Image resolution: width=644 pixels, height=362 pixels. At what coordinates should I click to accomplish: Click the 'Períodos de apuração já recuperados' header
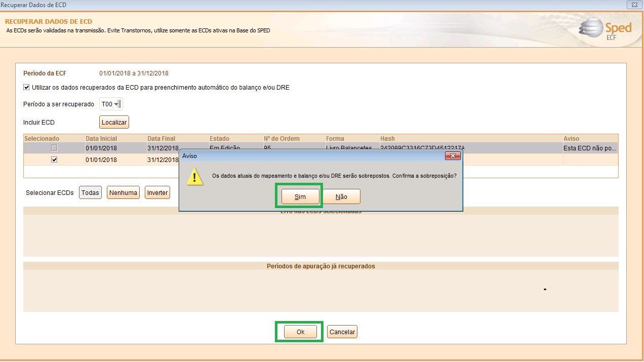point(321,266)
